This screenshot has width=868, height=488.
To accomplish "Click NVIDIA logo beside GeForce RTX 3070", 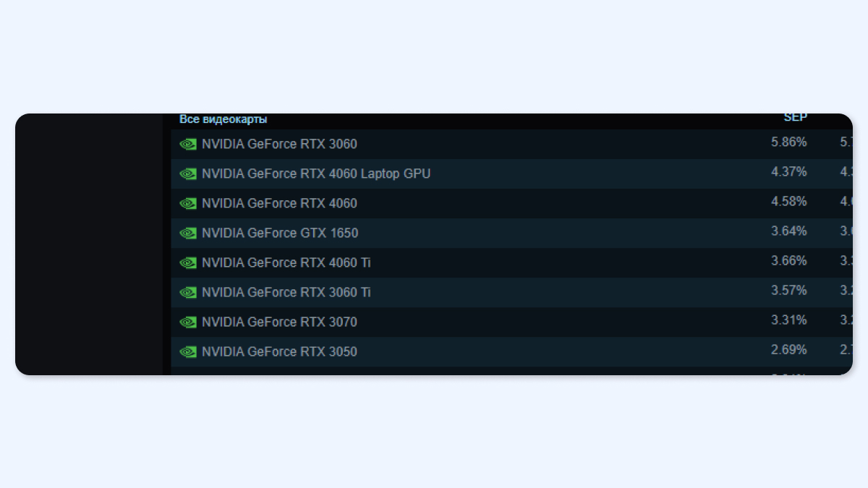I will click(188, 322).
